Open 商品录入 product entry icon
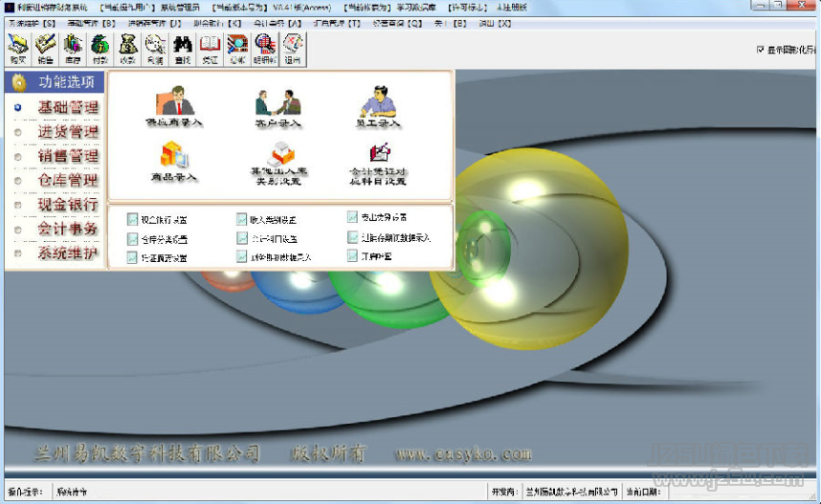821x504 pixels. [174, 162]
